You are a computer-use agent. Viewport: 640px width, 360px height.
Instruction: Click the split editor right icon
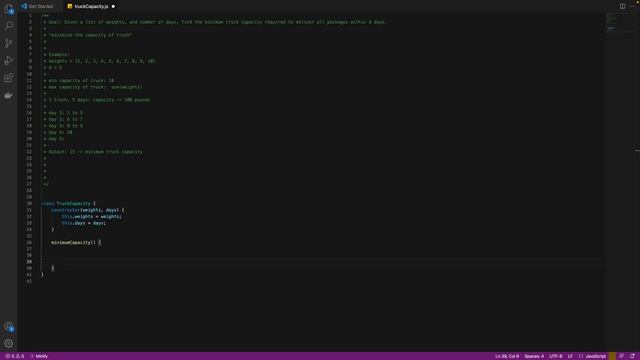tap(622, 6)
